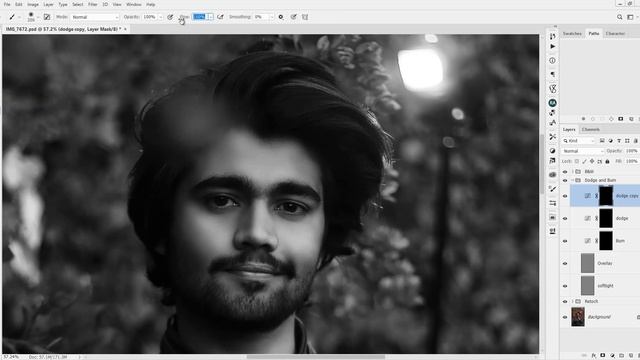
Task: Open the Flow slider dropdown arrow
Action: click(210, 17)
